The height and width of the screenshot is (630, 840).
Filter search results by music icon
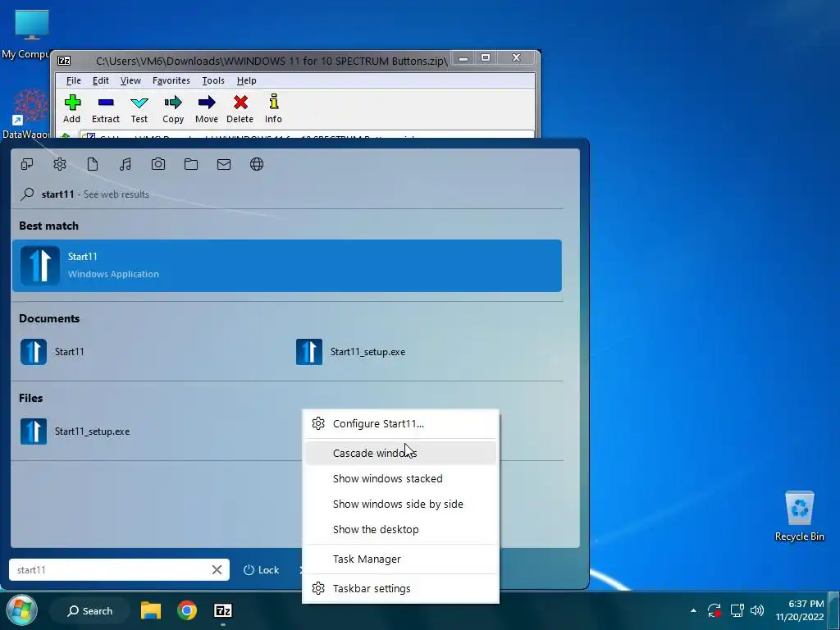pyautogui.click(x=126, y=164)
